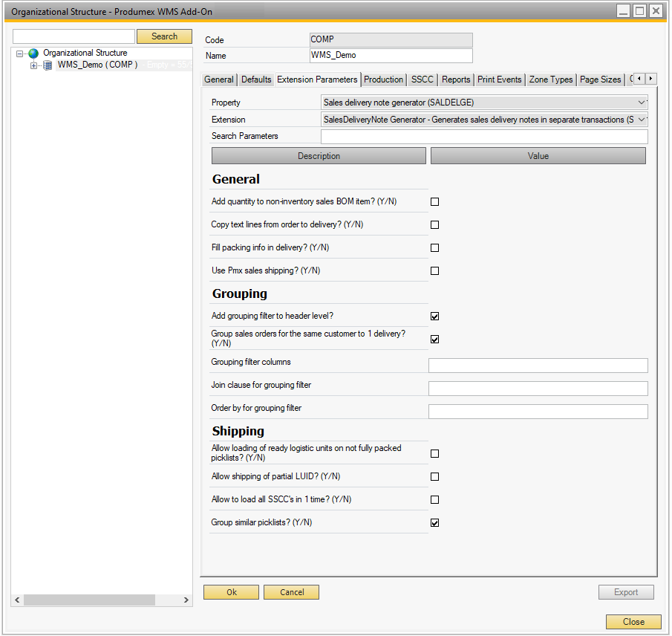Open the Print Events tab

point(500,79)
